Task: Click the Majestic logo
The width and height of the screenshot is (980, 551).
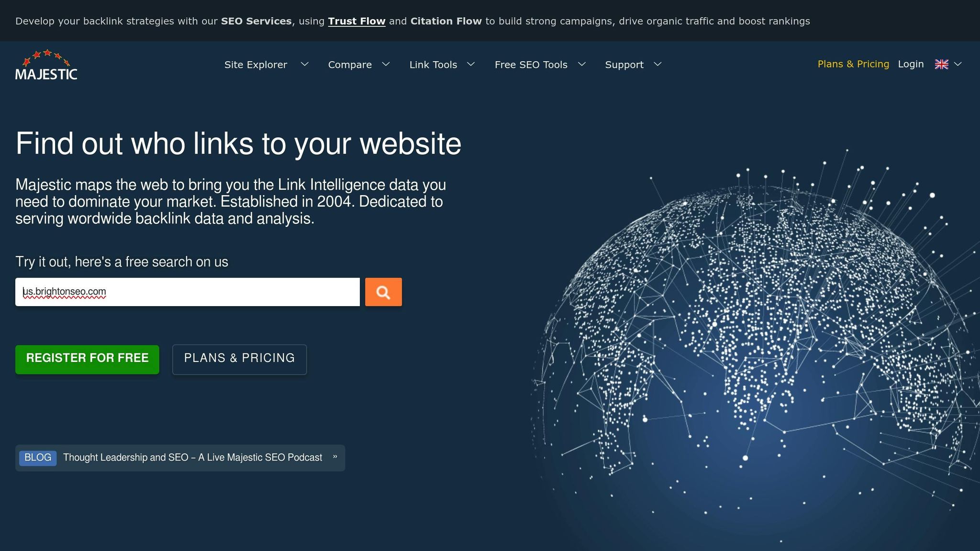Action: click(46, 65)
